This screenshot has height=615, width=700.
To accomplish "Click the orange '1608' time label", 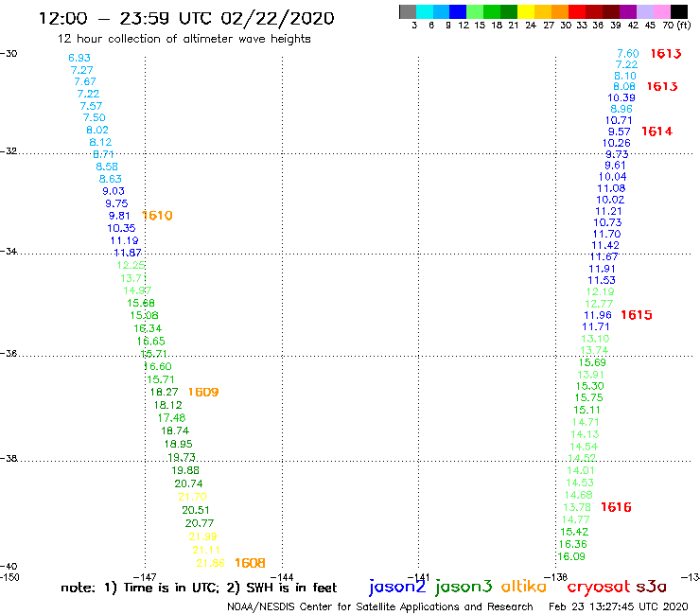I will click(250, 563).
